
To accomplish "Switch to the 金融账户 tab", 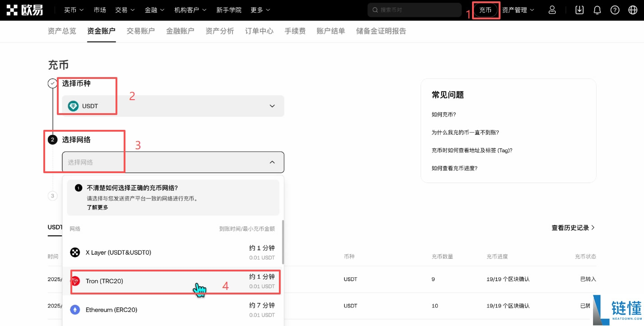I will [x=180, y=31].
